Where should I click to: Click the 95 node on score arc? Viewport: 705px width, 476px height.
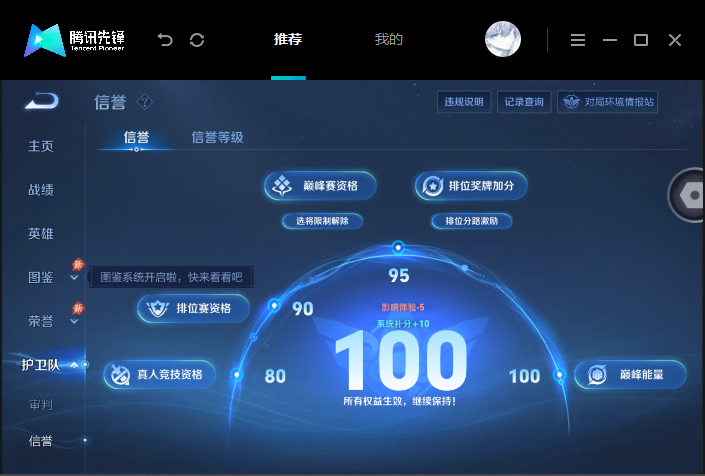[x=398, y=247]
